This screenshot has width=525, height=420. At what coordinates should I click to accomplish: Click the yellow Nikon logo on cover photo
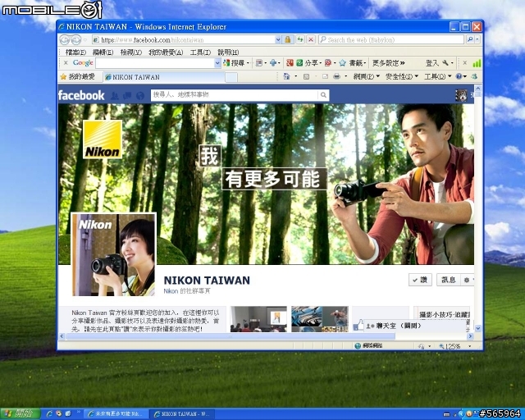tap(103, 139)
